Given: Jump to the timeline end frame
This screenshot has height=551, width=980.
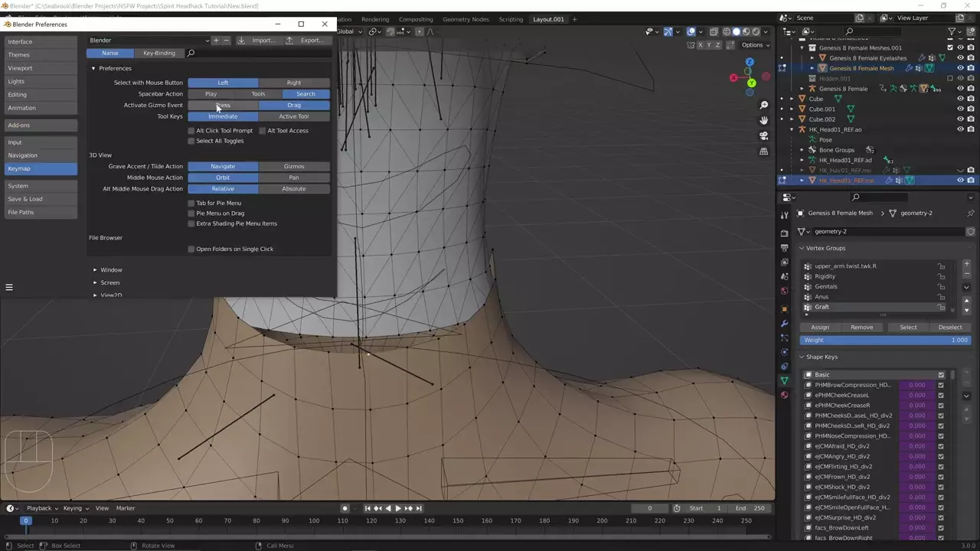Looking at the screenshot, I should point(419,508).
